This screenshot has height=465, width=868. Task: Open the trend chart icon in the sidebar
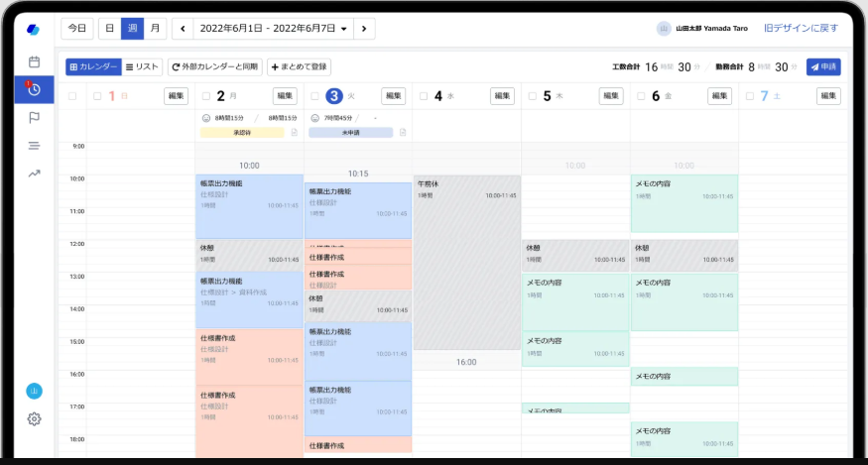(x=34, y=174)
